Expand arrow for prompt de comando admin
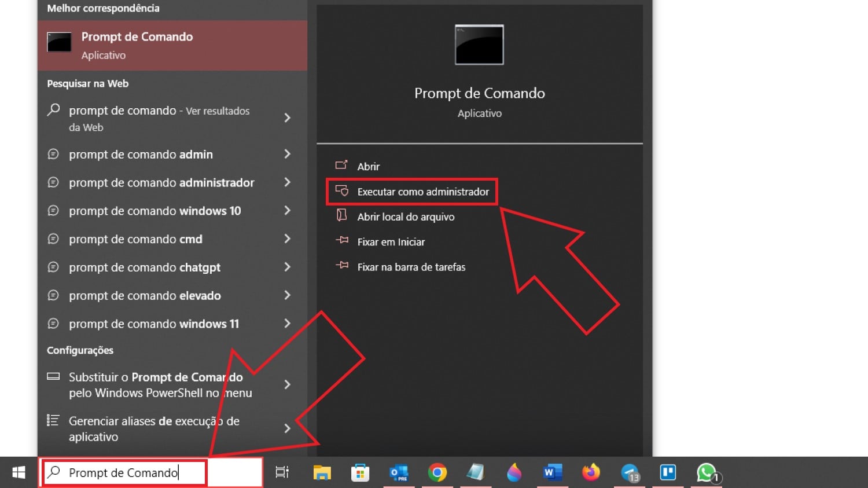868x488 pixels. [x=288, y=154]
